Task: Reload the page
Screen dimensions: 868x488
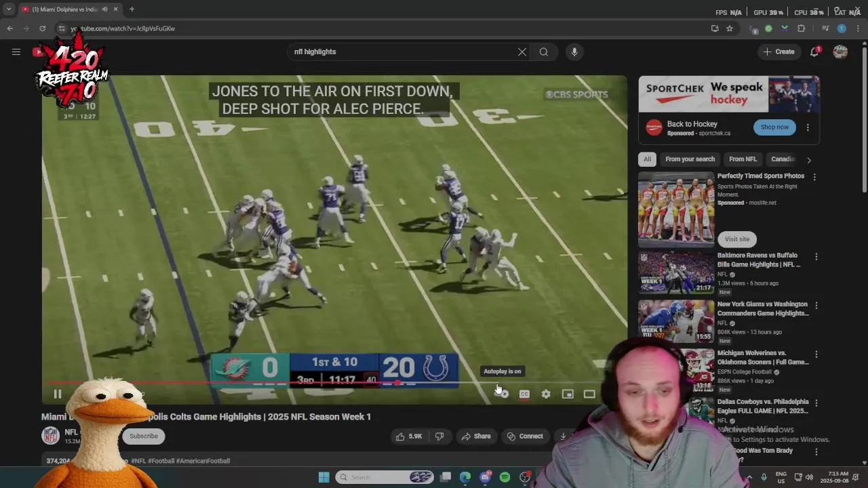Action: tap(42, 28)
